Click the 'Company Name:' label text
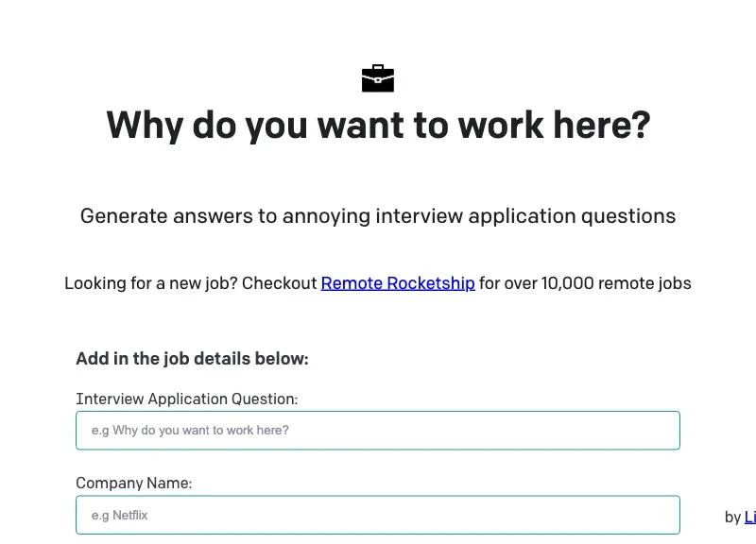The height and width of the screenshot is (544, 756). [x=133, y=483]
